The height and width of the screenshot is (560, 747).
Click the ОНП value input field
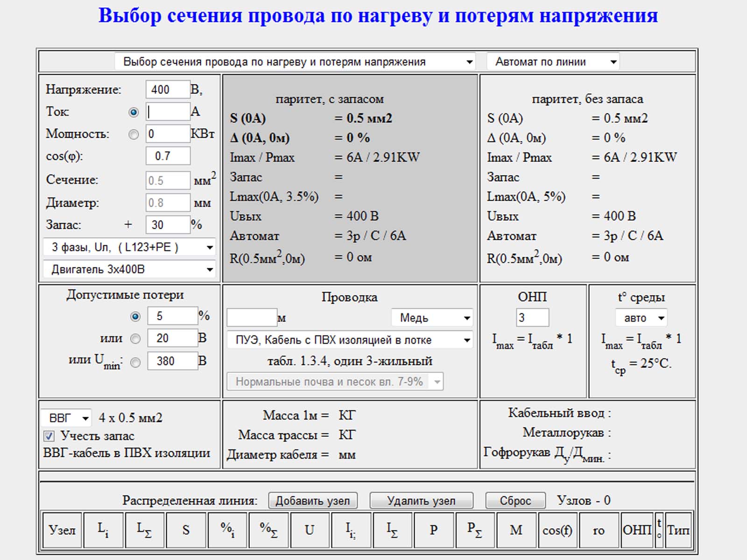532,318
